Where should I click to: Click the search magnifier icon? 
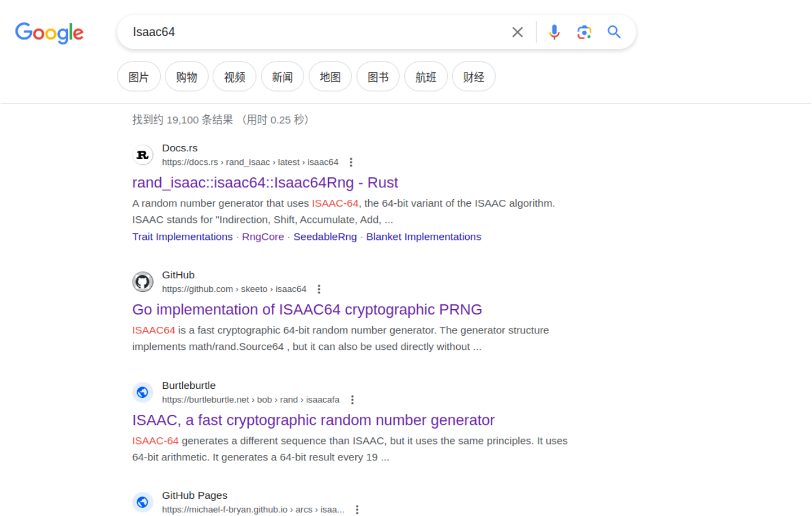pos(613,32)
